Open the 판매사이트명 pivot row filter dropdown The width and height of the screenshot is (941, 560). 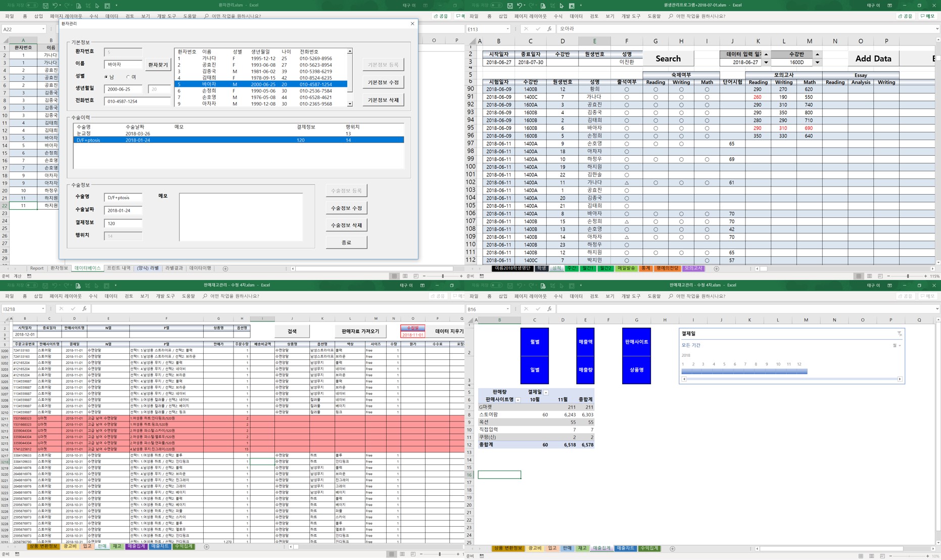coord(518,400)
